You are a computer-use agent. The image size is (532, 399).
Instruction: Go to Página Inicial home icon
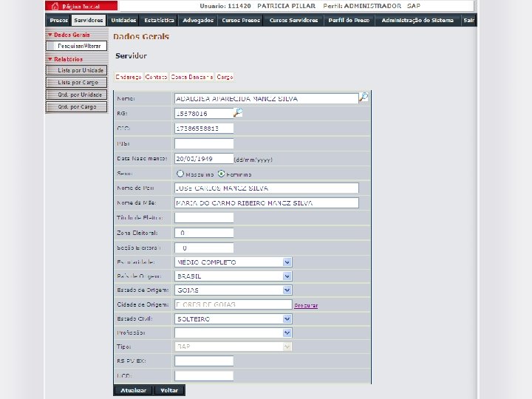coord(55,6)
